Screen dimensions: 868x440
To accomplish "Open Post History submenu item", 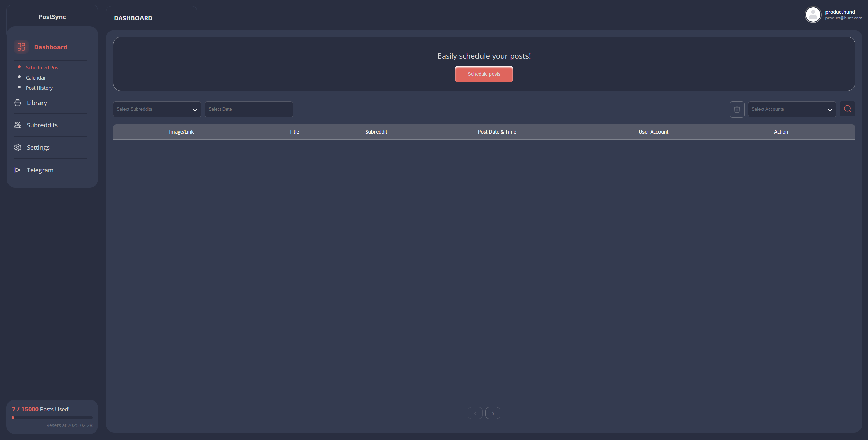I will [39, 88].
